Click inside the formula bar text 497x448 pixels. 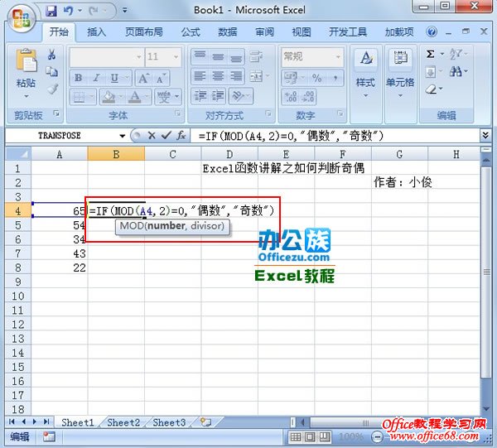tap(291, 136)
